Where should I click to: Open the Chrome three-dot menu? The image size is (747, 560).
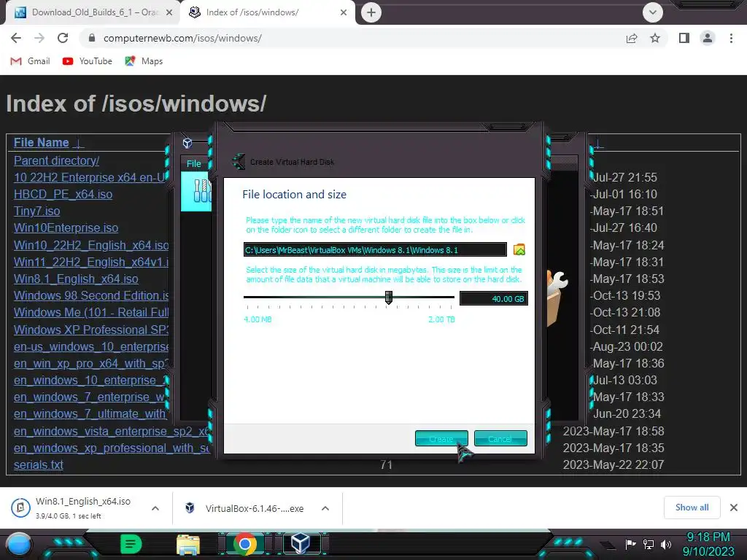[731, 38]
